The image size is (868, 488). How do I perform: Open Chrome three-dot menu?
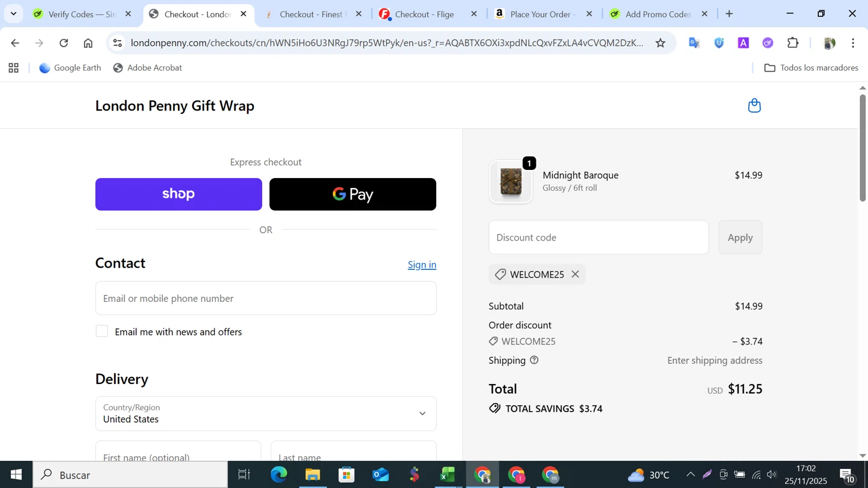(853, 43)
